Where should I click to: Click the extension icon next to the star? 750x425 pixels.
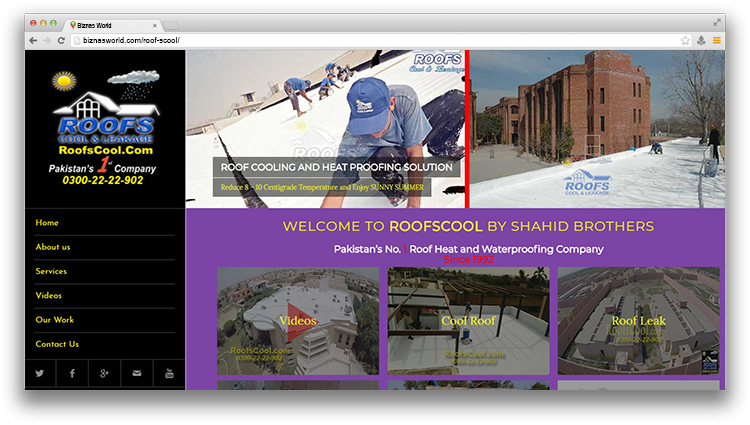tap(701, 41)
